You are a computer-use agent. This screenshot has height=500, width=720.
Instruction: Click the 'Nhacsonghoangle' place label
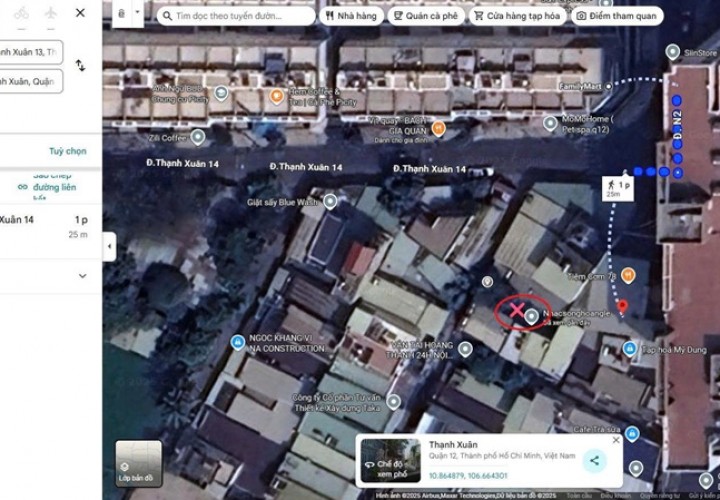(577, 313)
